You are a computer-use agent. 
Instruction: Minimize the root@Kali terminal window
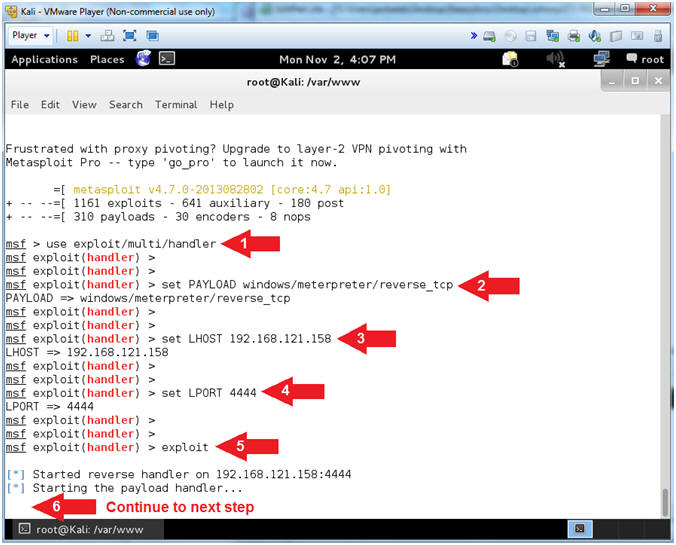click(612, 81)
